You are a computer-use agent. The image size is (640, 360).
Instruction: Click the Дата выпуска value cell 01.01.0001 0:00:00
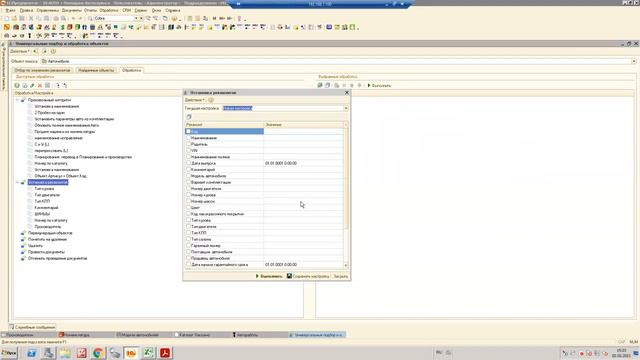(304, 163)
